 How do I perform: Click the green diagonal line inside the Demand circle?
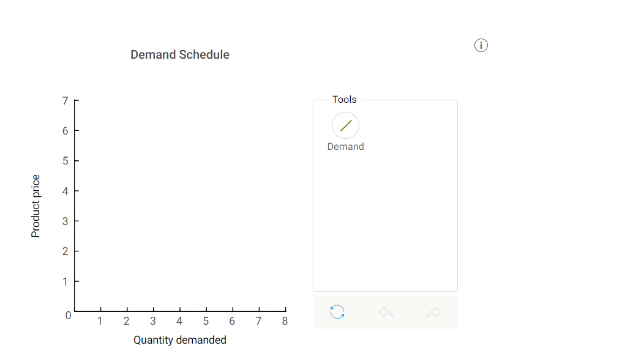345,125
